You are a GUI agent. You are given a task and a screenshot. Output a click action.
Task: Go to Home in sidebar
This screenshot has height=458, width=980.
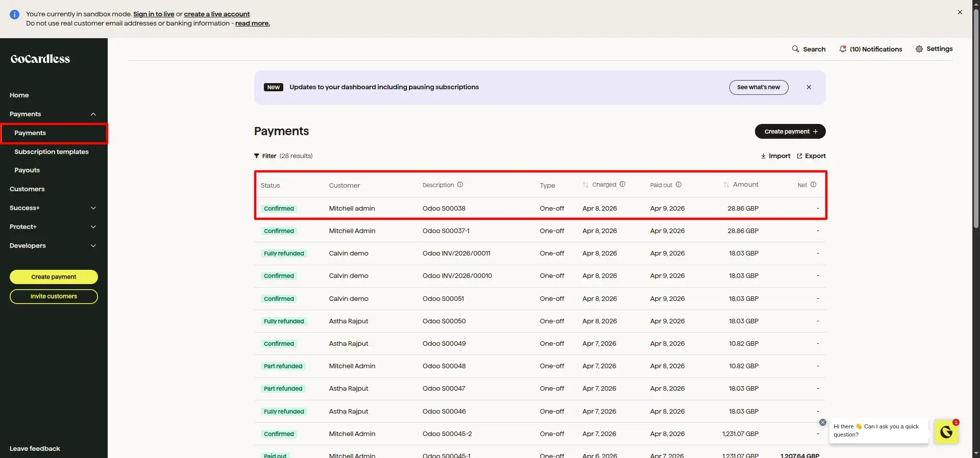pyautogui.click(x=19, y=95)
